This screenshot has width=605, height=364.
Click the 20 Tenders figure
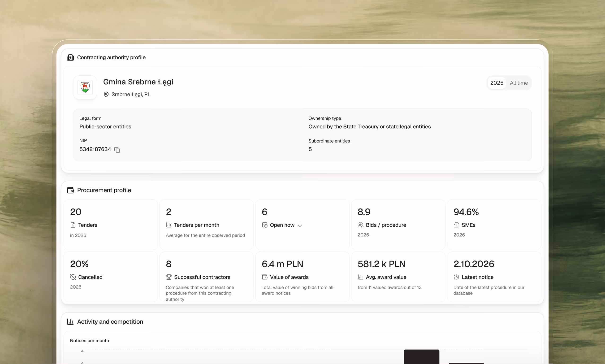pos(76,212)
